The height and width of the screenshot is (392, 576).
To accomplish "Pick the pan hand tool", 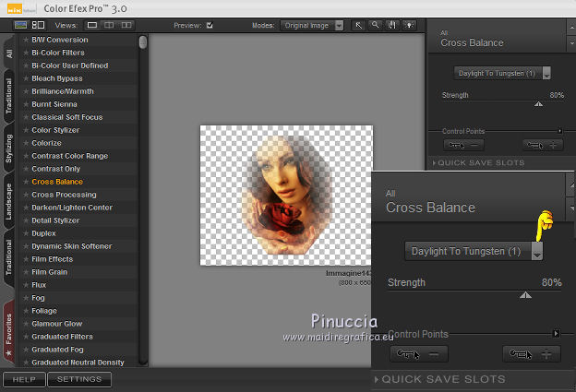I will click(x=391, y=26).
